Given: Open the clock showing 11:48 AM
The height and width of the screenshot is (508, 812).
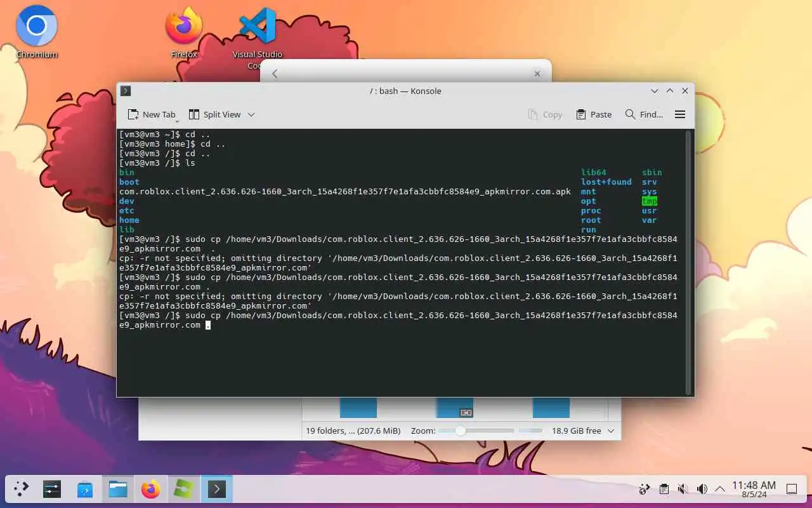Looking at the screenshot, I should pos(754,489).
